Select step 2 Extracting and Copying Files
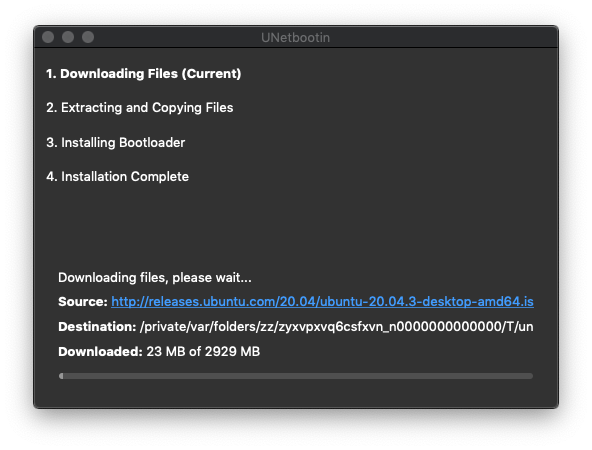The width and height of the screenshot is (592, 450). pyautogui.click(x=140, y=108)
